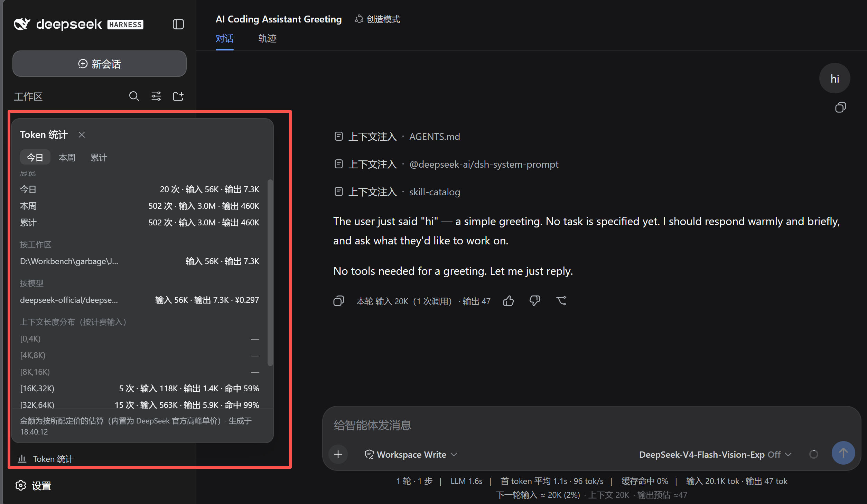Image resolution: width=867 pixels, height=504 pixels.
Task: Click the branch/fork conversation icon
Action: [x=561, y=301]
